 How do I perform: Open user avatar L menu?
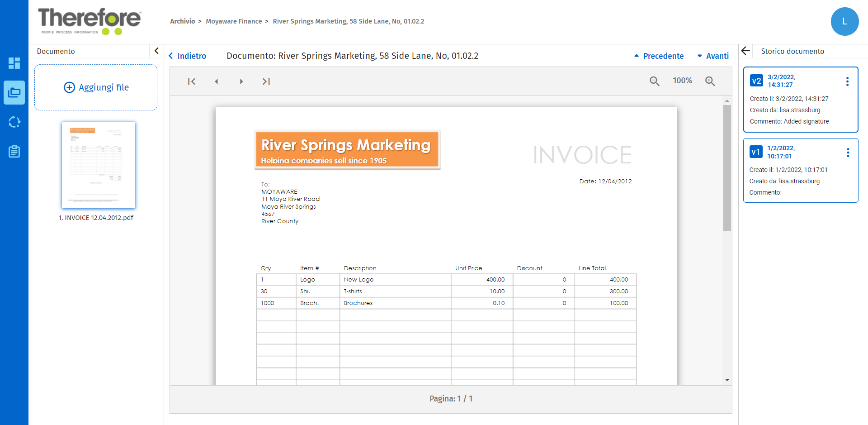[x=844, y=21]
